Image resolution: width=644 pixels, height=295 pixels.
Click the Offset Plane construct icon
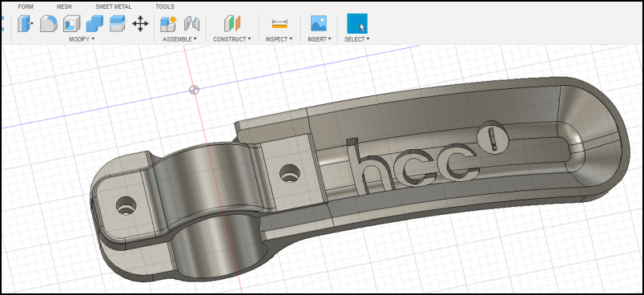click(232, 24)
